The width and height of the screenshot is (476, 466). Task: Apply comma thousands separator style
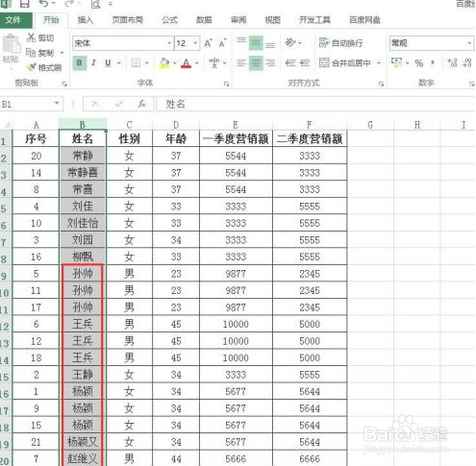coord(433,62)
